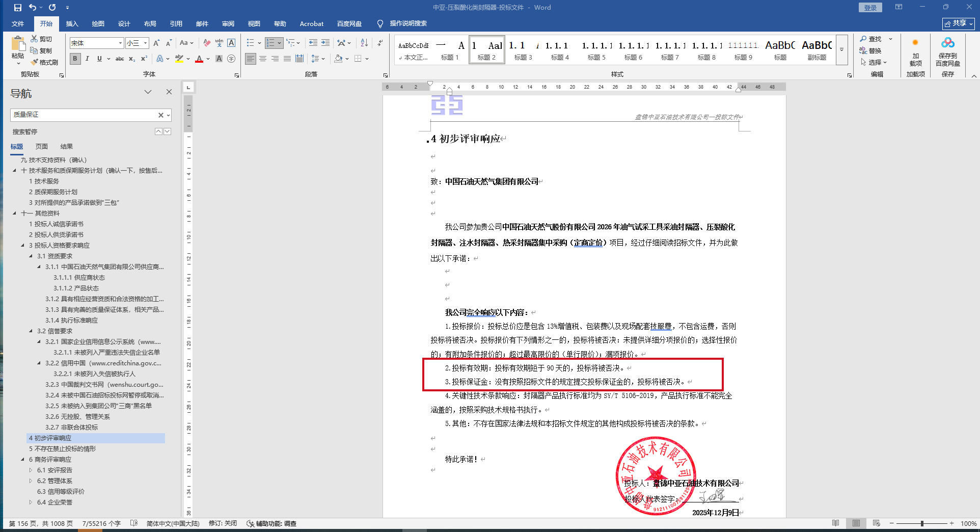This screenshot has height=532, width=980.
Task: Toggle Bold formatting
Action: tap(75, 59)
